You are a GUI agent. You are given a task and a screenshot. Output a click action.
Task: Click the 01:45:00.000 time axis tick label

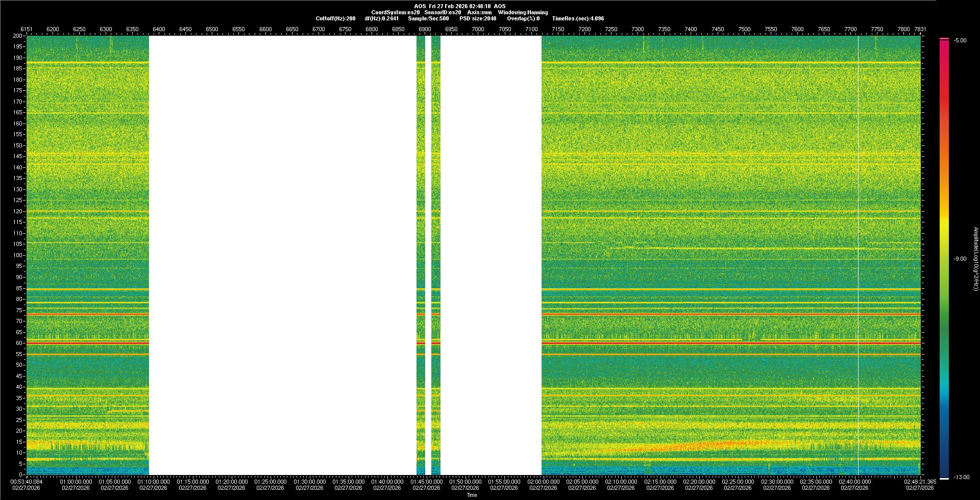point(426,482)
